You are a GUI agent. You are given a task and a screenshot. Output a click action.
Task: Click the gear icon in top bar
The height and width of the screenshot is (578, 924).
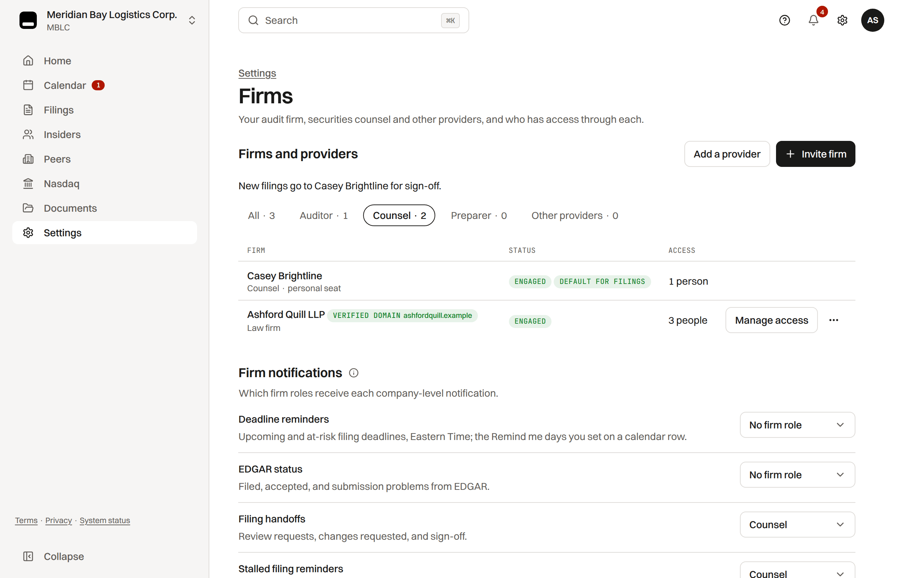(x=842, y=20)
